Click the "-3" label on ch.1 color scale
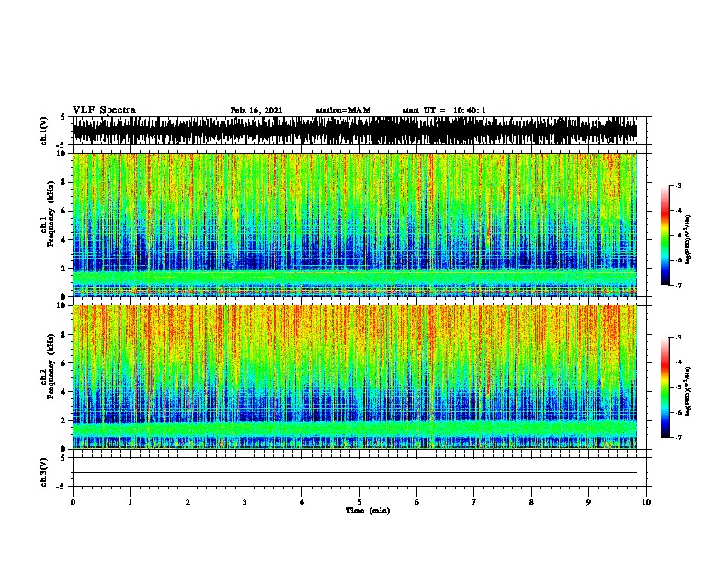Screen dimensions: 728x563 point(678,185)
